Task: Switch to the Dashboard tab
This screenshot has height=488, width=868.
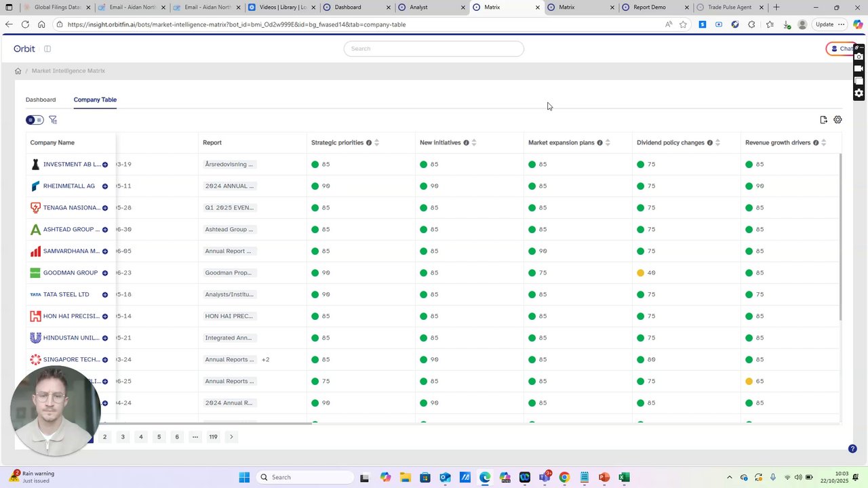Action: click(x=41, y=100)
